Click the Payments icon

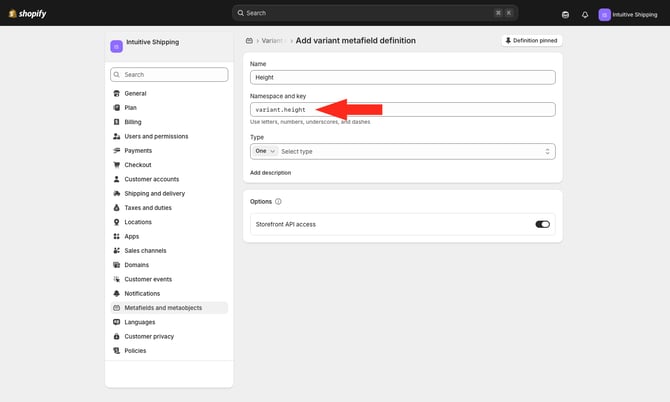116,150
